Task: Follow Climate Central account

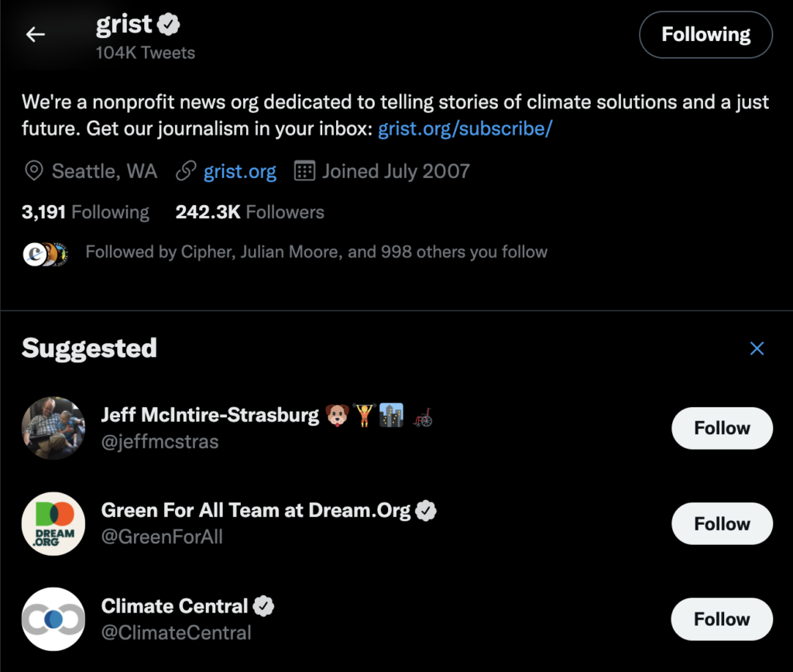Action: click(x=721, y=619)
